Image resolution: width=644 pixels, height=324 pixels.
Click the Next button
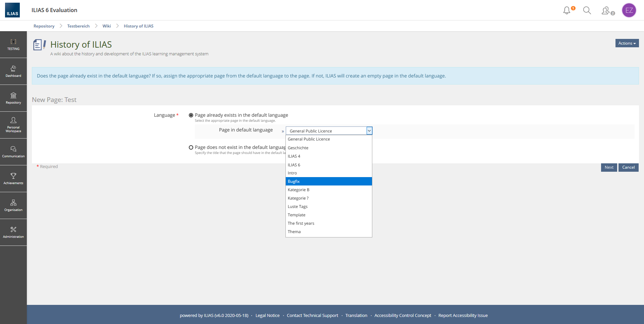(609, 167)
